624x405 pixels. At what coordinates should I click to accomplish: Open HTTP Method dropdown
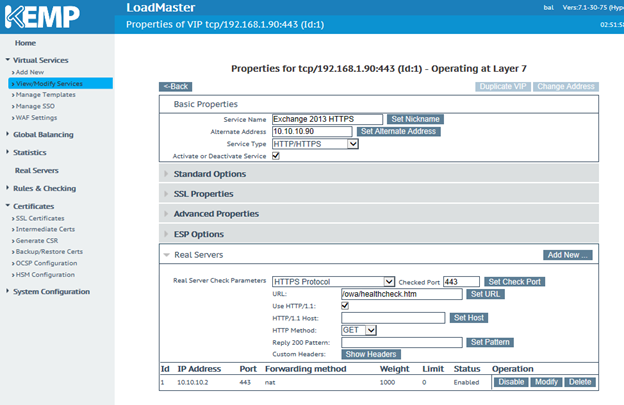pos(359,330)
